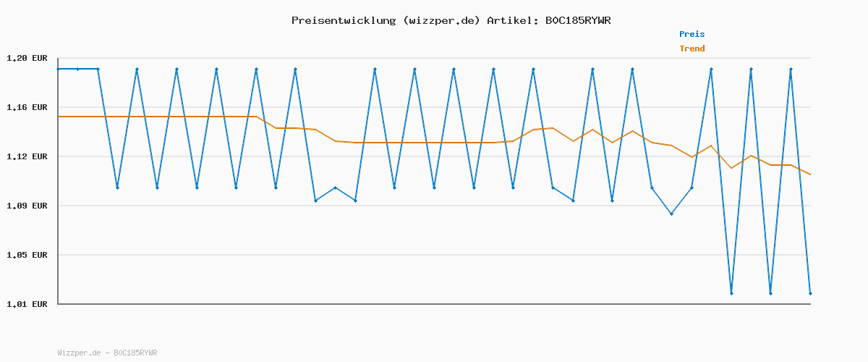Click the Preis legend label
Viewport: 868px width, 362px height.
(x=691, y=34)
